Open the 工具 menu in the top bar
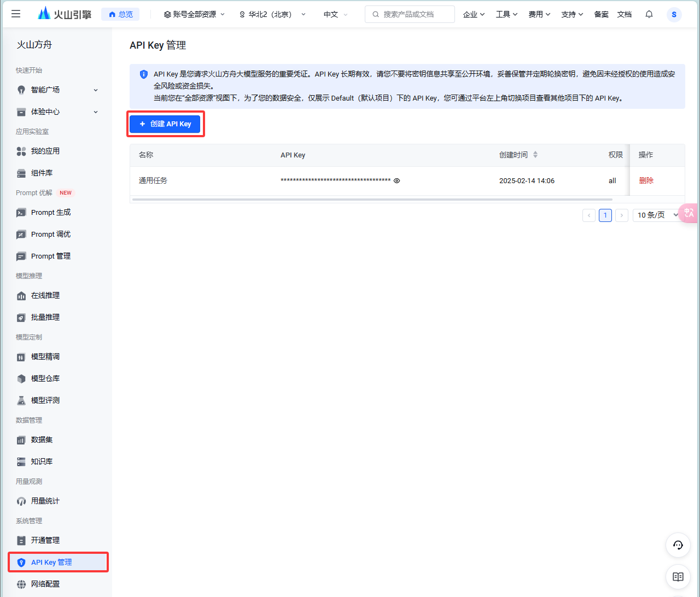The image size is (700, 597). [506, 14]
